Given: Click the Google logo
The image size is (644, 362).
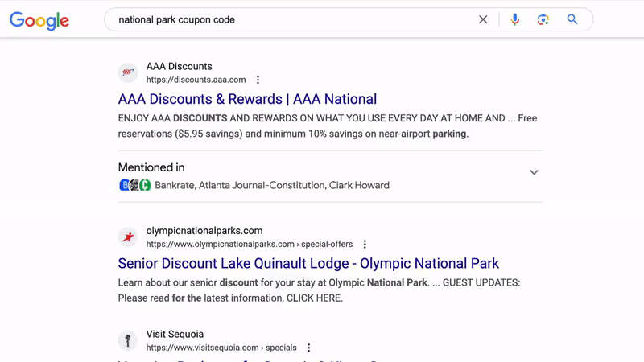Looking at the screenshot, I should click(39, 20).
